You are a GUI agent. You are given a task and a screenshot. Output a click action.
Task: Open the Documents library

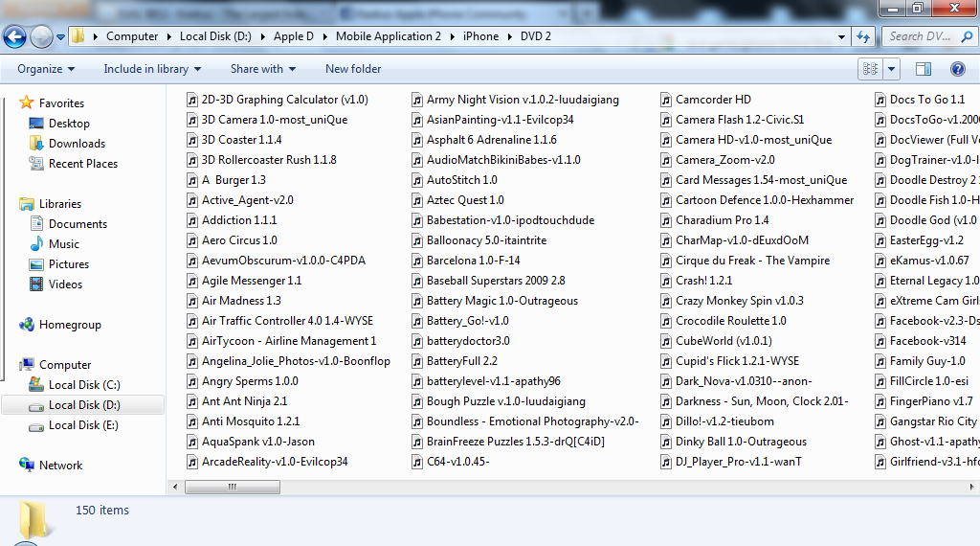[78, 224]
